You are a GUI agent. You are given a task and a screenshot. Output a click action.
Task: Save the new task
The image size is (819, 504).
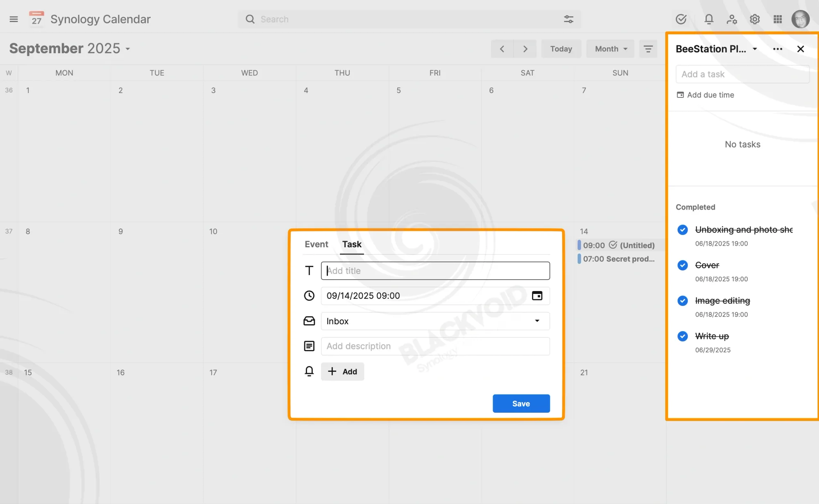click(x=521, y=404)
